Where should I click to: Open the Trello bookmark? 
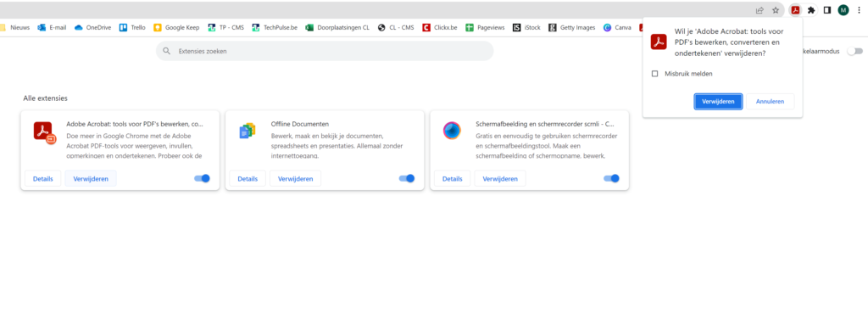132,27
